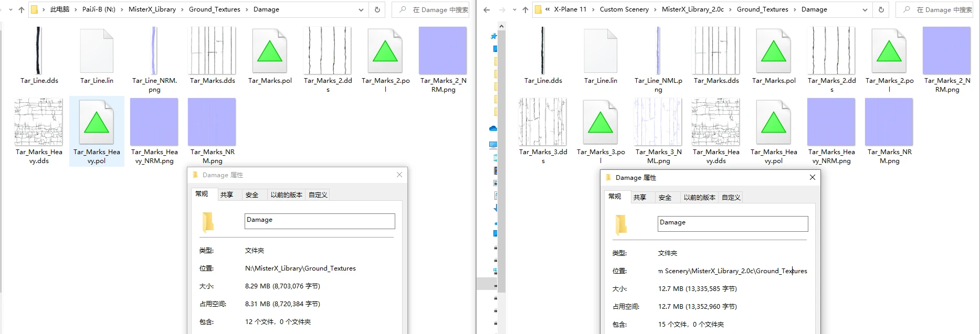Click folder name field in right properties dialog
Screen dimensions: 980x334
733,223
